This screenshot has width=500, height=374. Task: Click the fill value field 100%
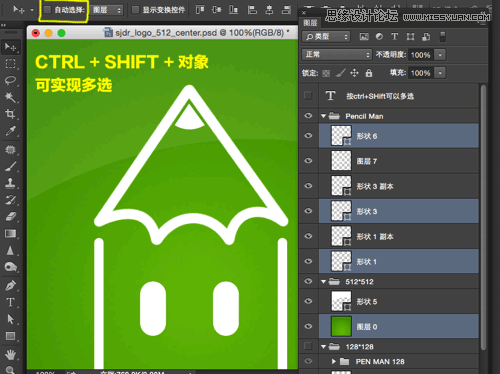421,73
